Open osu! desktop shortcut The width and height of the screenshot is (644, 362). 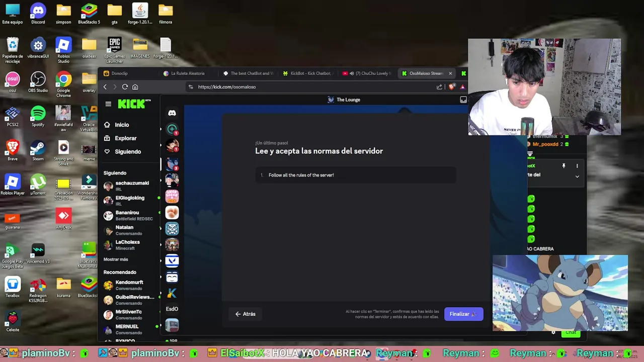tap(13, 82)
